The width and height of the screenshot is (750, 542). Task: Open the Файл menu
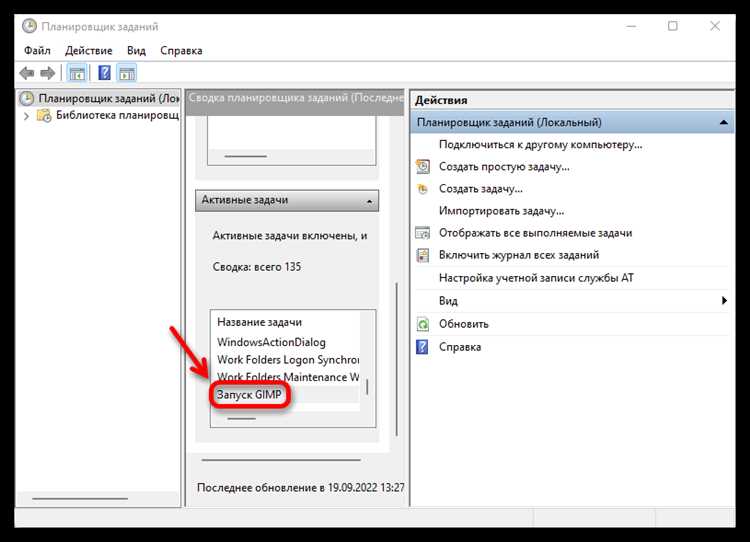pyautogui.click(x=37, y=51)
